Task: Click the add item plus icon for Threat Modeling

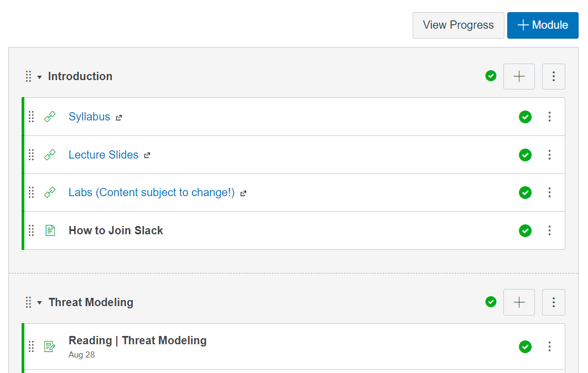Action: [519, 302]
